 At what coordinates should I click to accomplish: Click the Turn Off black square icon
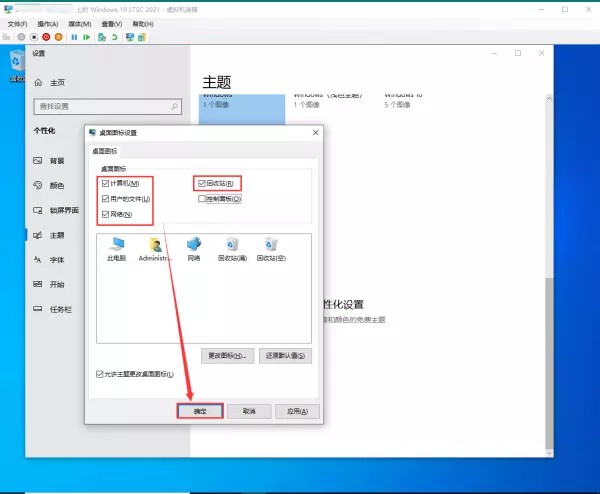pyautogui.click(x=34, y=37)
